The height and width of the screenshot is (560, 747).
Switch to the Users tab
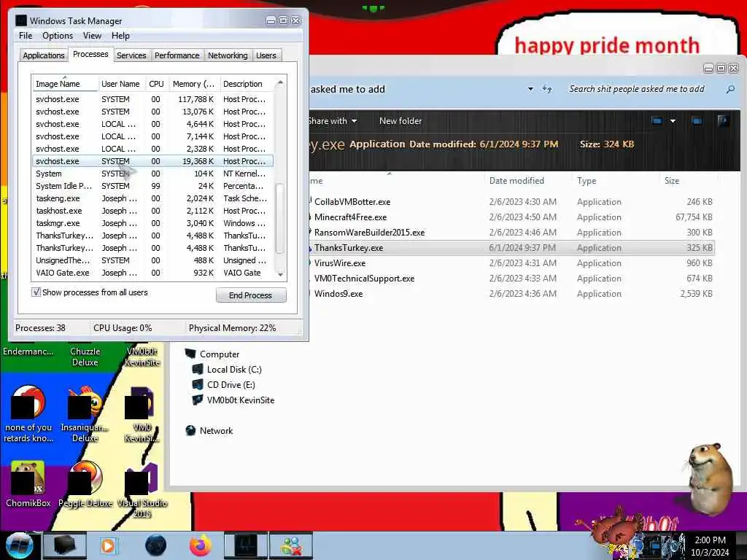[266, 55]
